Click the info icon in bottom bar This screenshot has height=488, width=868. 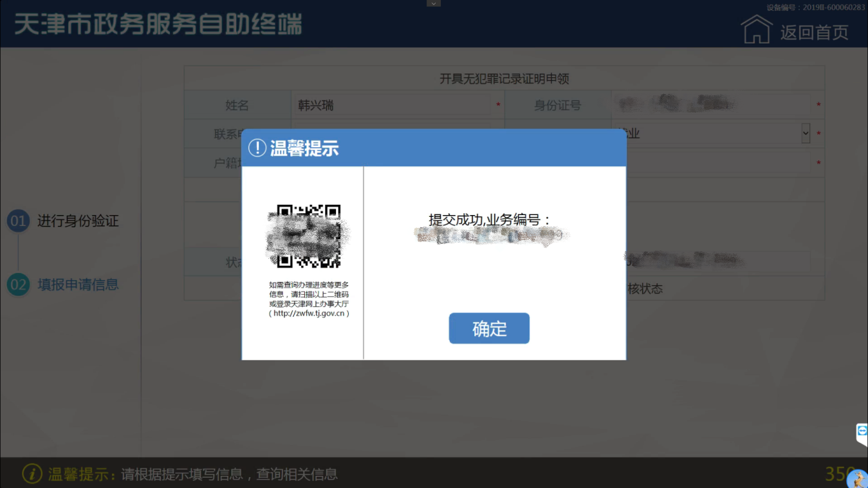32,474
